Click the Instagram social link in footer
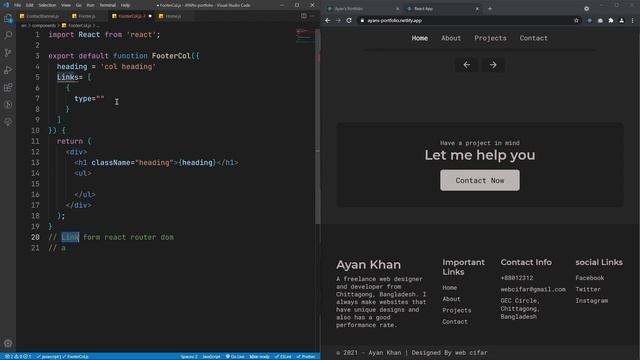Screen dimensions: 640x360 [x=591, y=300]
